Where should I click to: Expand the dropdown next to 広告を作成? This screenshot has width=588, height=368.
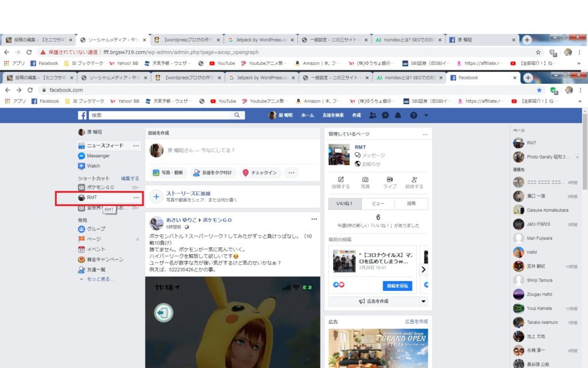(x=424, y=301)
